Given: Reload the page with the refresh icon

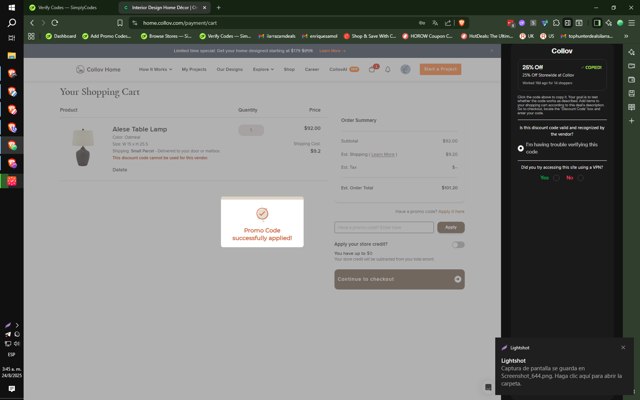Looking at the screenshot, I should click(55, 23).
